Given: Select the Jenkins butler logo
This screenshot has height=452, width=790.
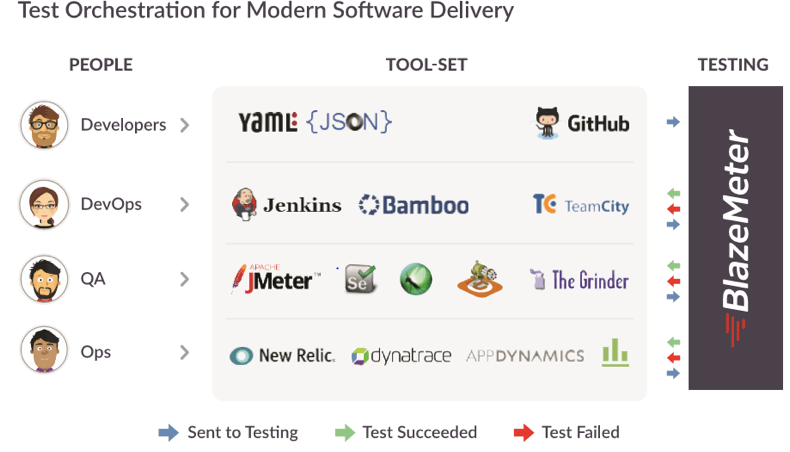Looking at the screenshot, I should [244, 204].
